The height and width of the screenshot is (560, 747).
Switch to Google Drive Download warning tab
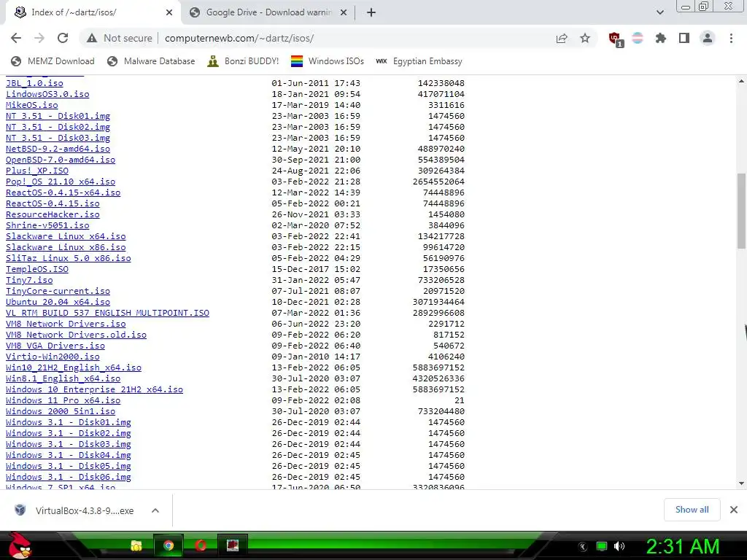pyautogui.click(x=268, y=12)
